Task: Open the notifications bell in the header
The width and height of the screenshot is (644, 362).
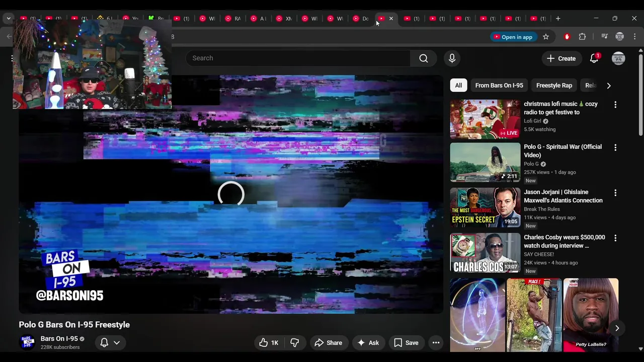Action: pyautogui.click(x=594, y=58)
